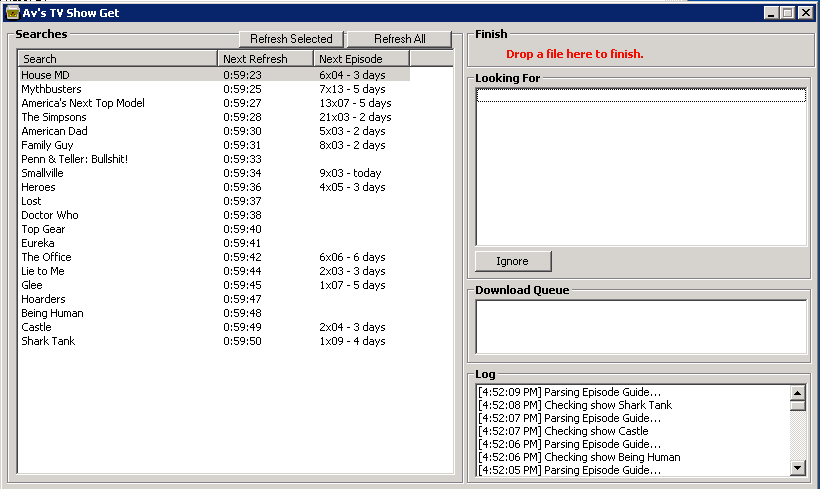Click the 0:59:23 refresh time cell
This screenshot has height=489, width=820.
242,75
